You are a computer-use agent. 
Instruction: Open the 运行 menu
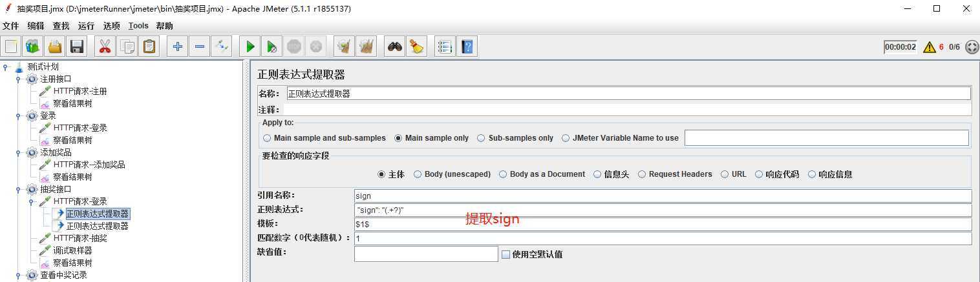(86, 26)
